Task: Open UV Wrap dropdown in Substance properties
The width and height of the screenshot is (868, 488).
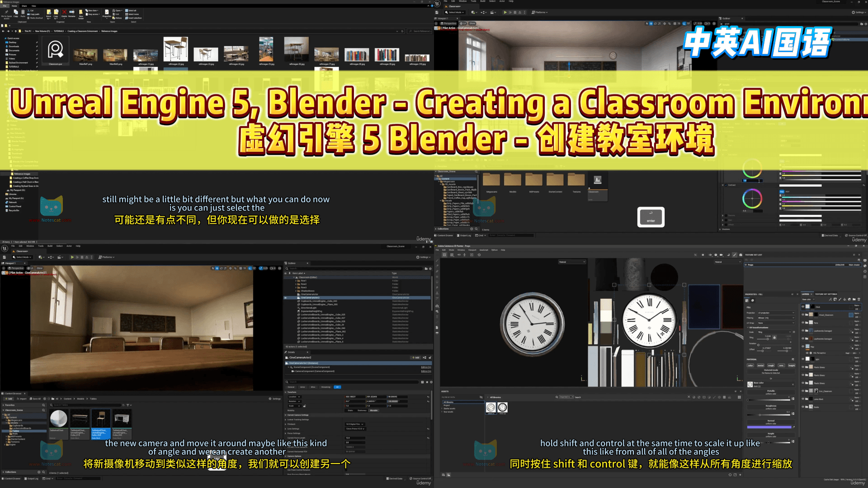Action: click(776, 323)
